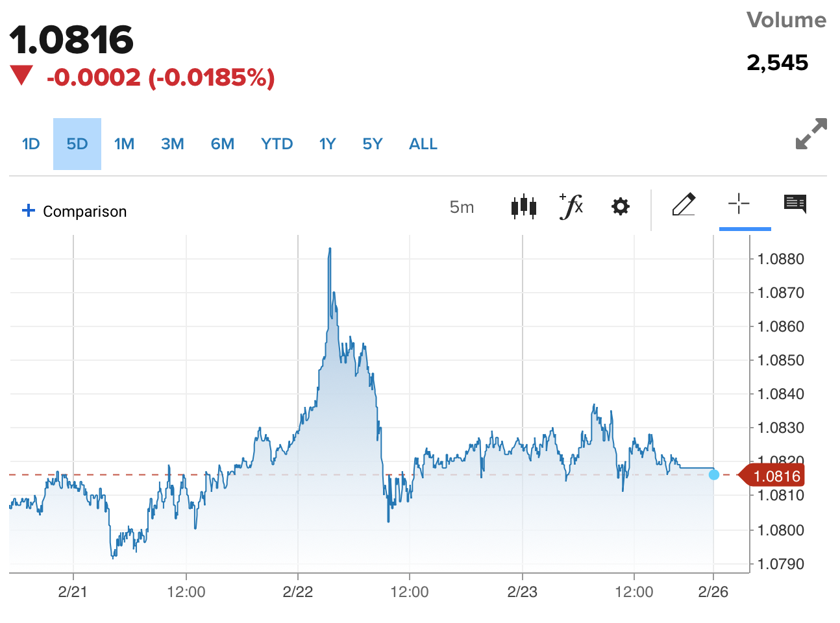Activate the pencil drawing tool
Screen dimensions: 840x623
(684, 205)
